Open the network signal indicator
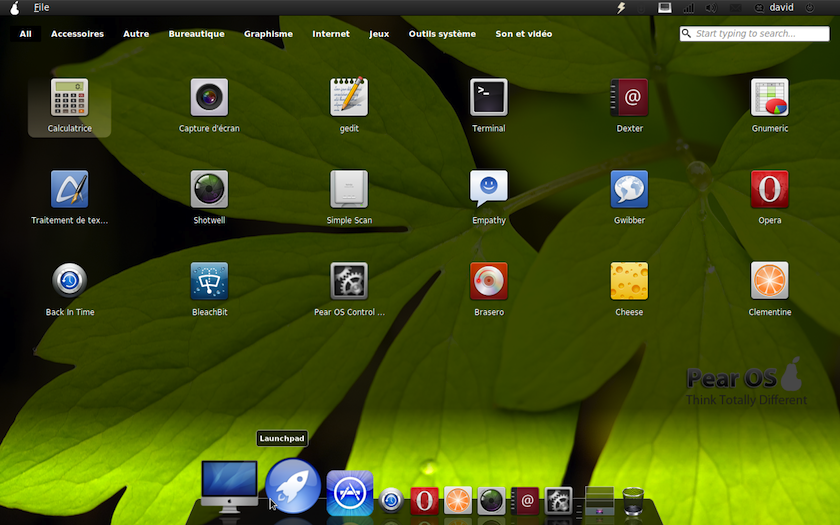 pos(688,8)
